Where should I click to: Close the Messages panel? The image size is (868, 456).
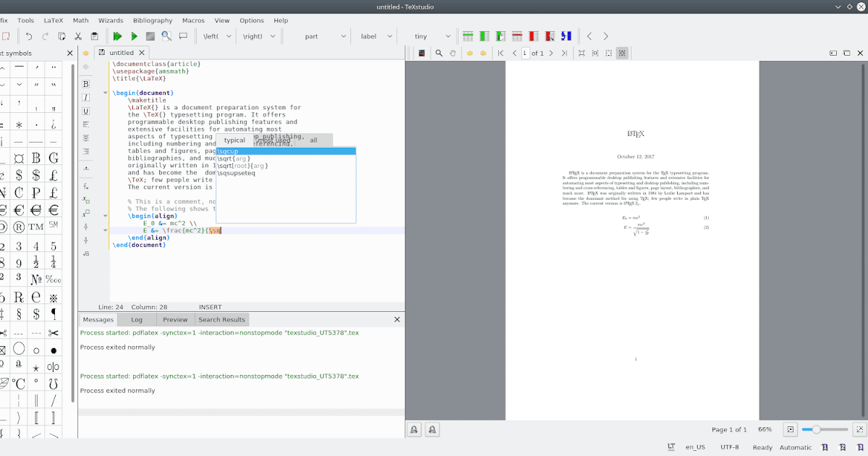click(396, 318)
